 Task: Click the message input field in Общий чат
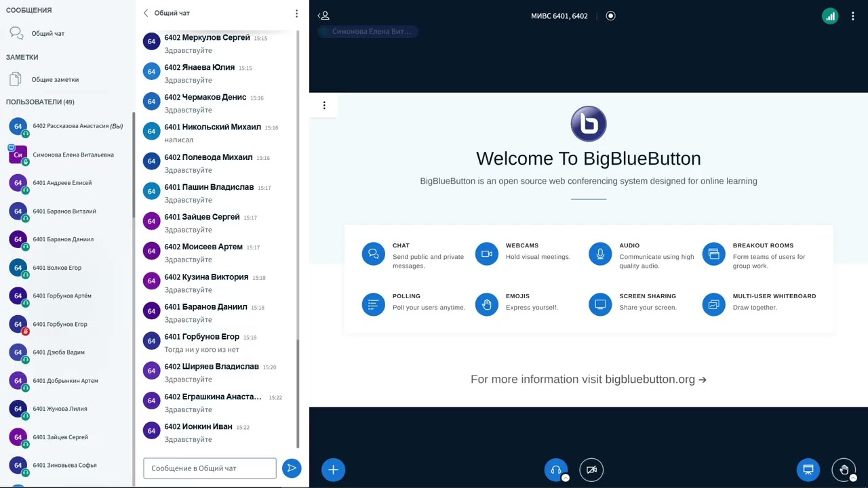(210, 468)
